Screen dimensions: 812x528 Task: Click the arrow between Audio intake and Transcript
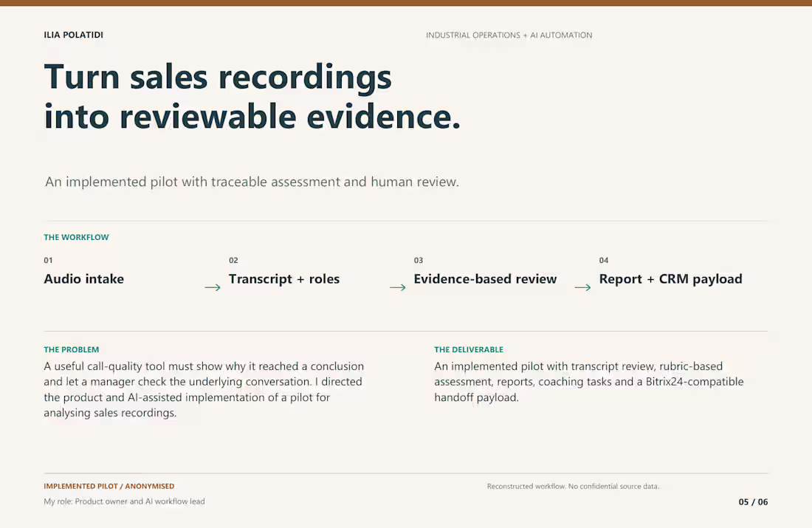click(x=213, y=287)
